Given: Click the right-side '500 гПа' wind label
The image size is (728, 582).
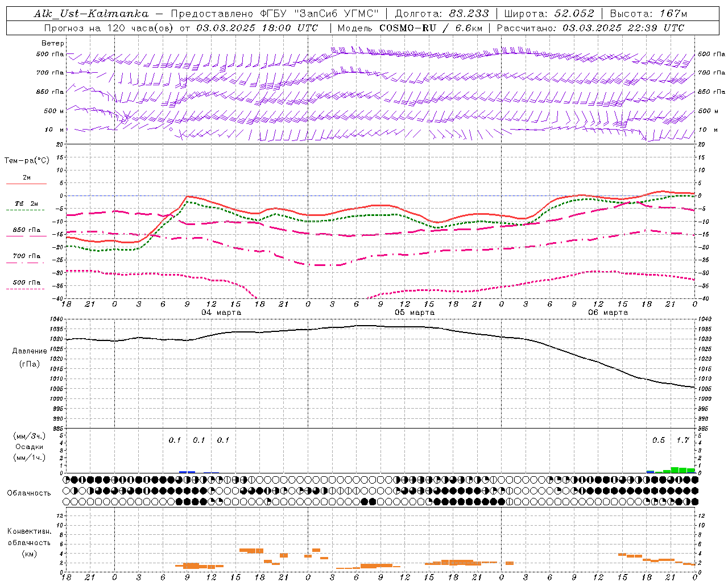Looking at the screenshot, I should click(x=712, y=54).
